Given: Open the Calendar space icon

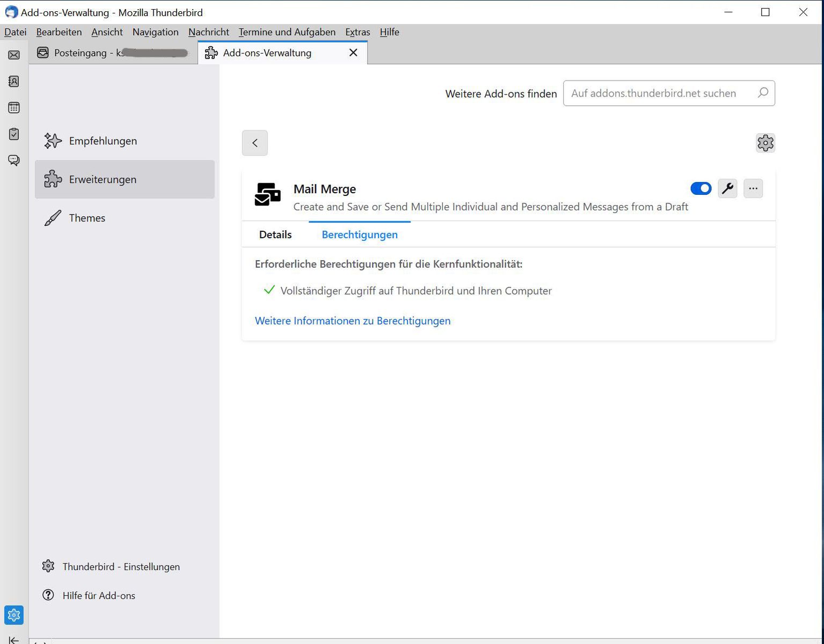Looking at the screenshot, I should coord(14,108).
